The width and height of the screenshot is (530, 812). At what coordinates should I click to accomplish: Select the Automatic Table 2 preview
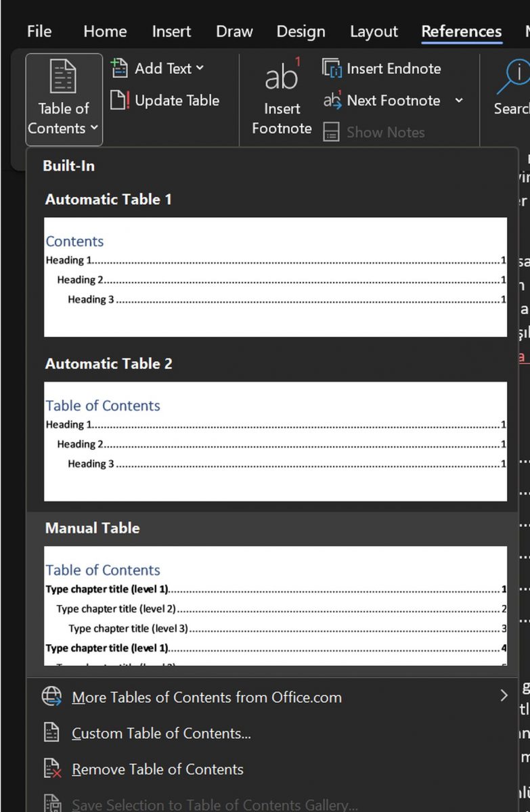pos(275,441)
